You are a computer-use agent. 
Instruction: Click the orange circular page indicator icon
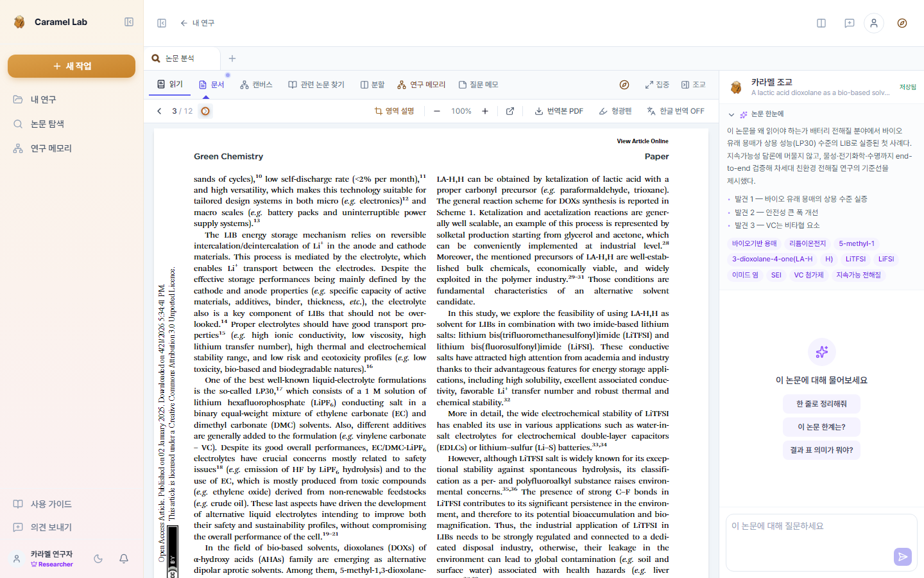[x=205, y=111]
